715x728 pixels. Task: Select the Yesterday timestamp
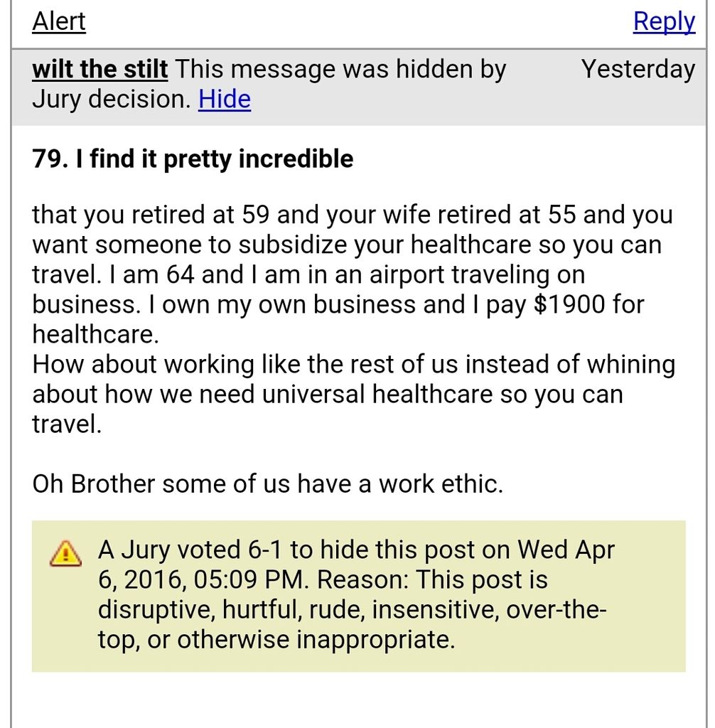point(638,69)
